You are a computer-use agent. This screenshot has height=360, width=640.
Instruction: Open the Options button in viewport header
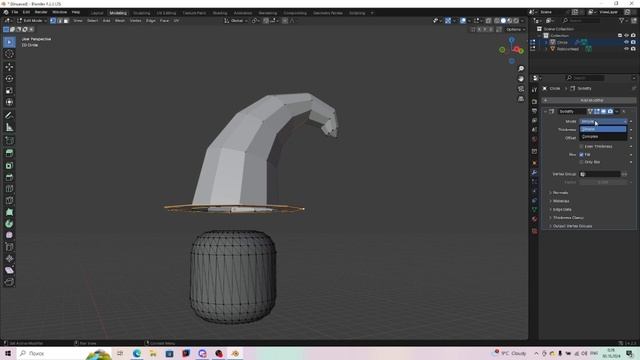point(516,29)
